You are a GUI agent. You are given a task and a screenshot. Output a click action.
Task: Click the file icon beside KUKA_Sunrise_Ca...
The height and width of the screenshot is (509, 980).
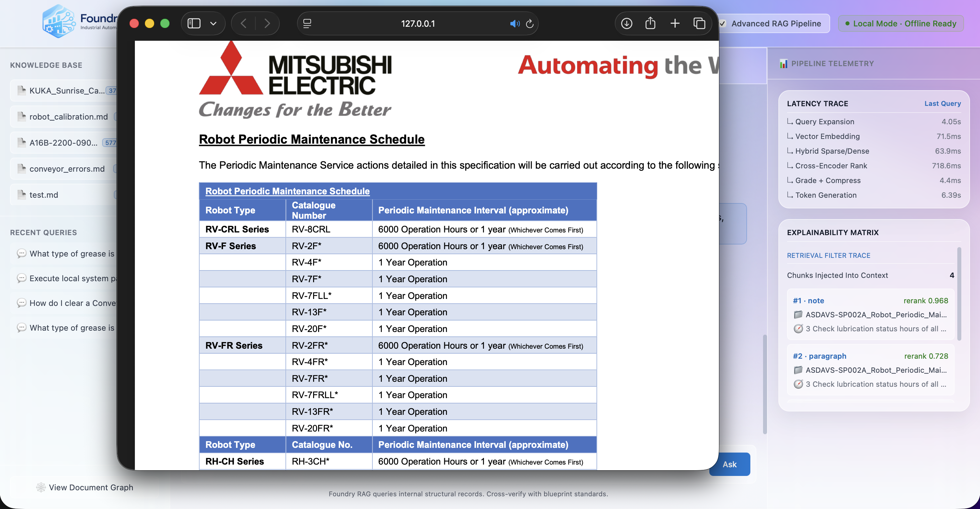[x=22, y=90]
